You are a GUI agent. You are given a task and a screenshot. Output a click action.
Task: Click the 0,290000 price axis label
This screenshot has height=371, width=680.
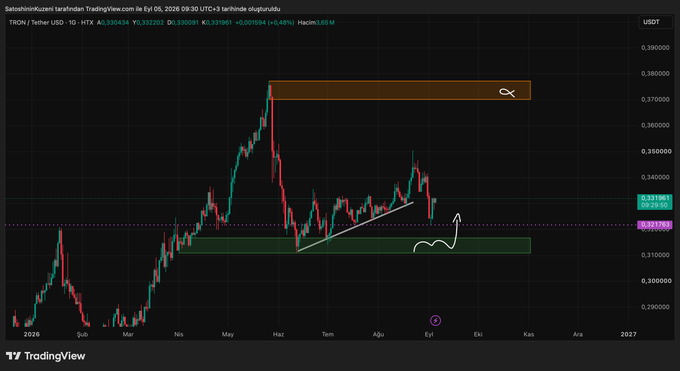pyautogui.click(x=655, y=307)
